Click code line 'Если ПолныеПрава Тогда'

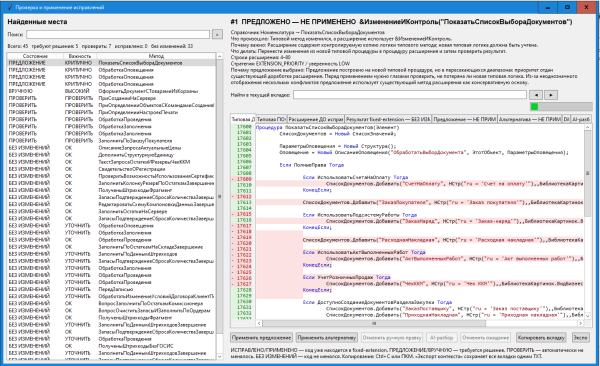(311, 165)
